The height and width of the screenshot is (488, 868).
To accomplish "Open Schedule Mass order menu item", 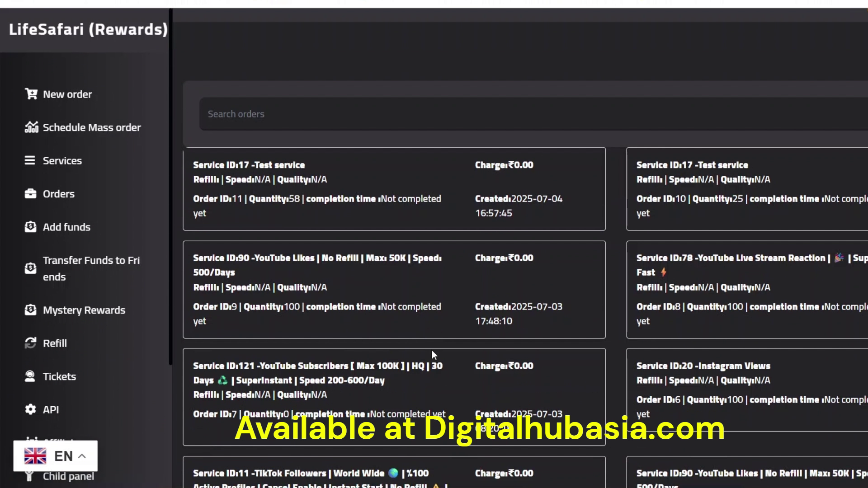I will tap(92, 127).
